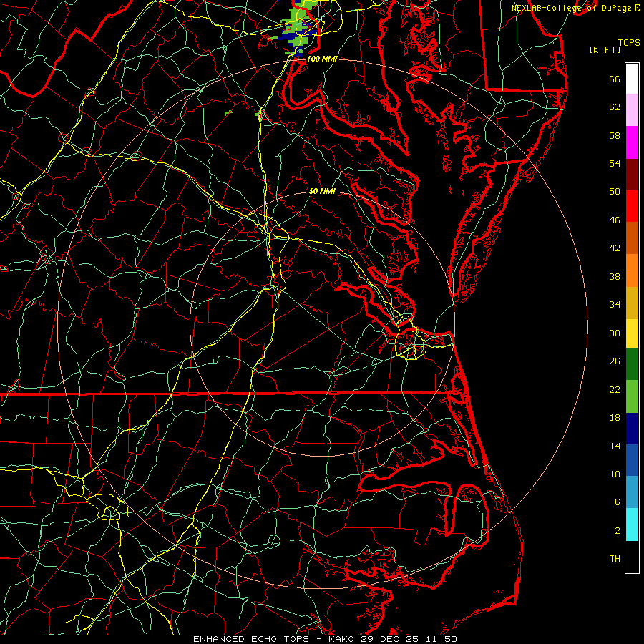Click the "34" legend value

615,305
